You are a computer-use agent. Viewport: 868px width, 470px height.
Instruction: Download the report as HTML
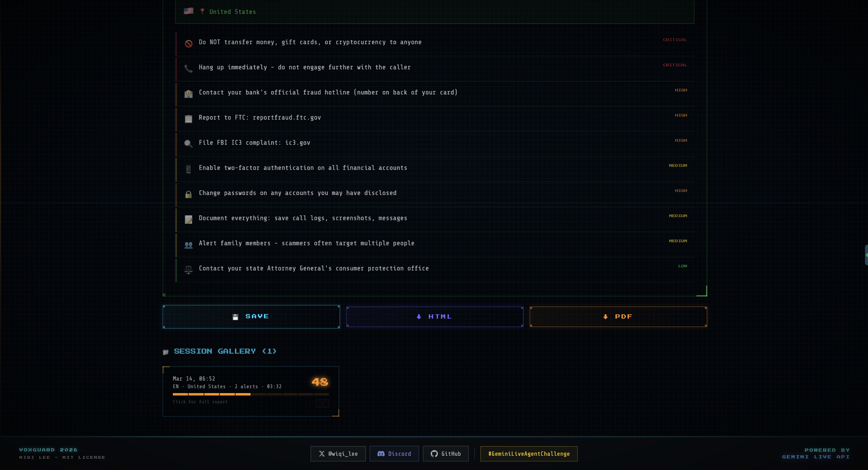pyautogui.click(x=435, y=316)
